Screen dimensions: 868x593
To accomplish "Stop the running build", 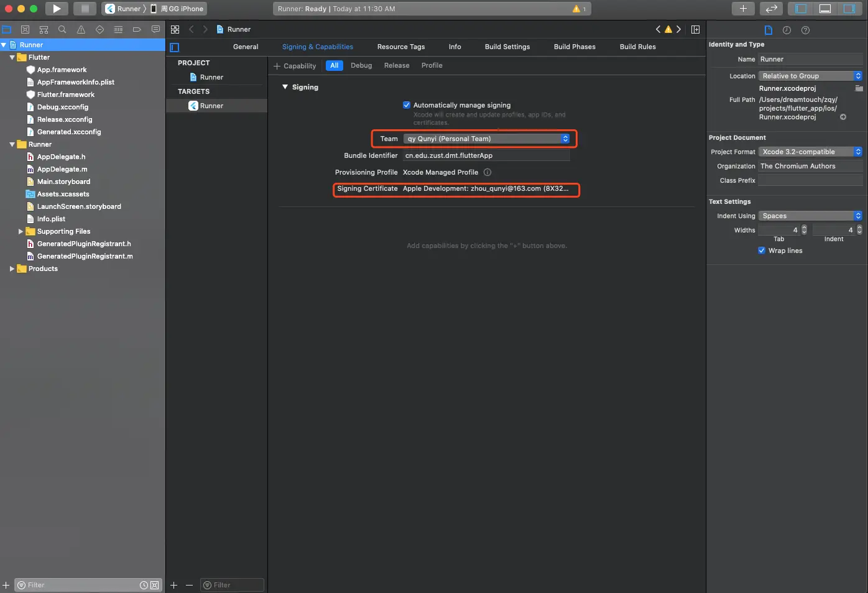I will (85, 9).
